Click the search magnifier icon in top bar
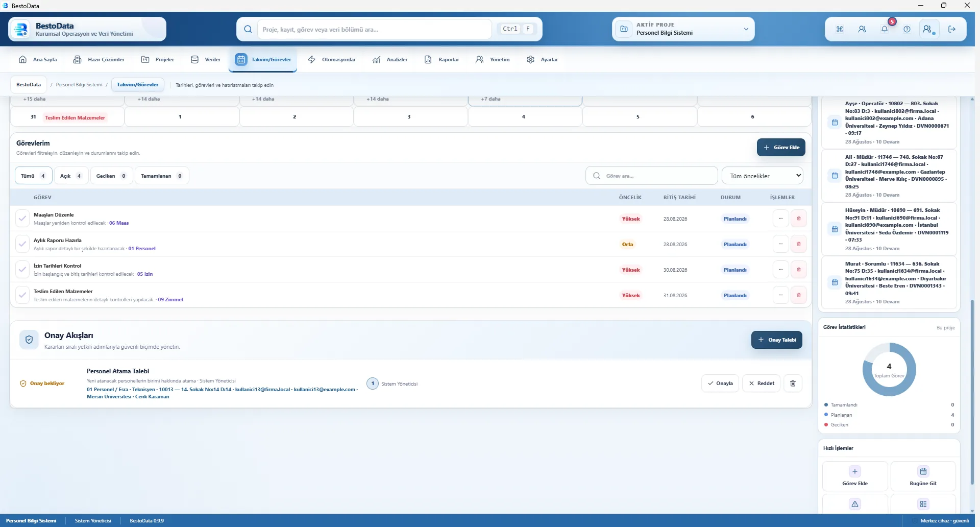This screenshot has height=527, width=980. pyautogui.click(x=248, y=29)
